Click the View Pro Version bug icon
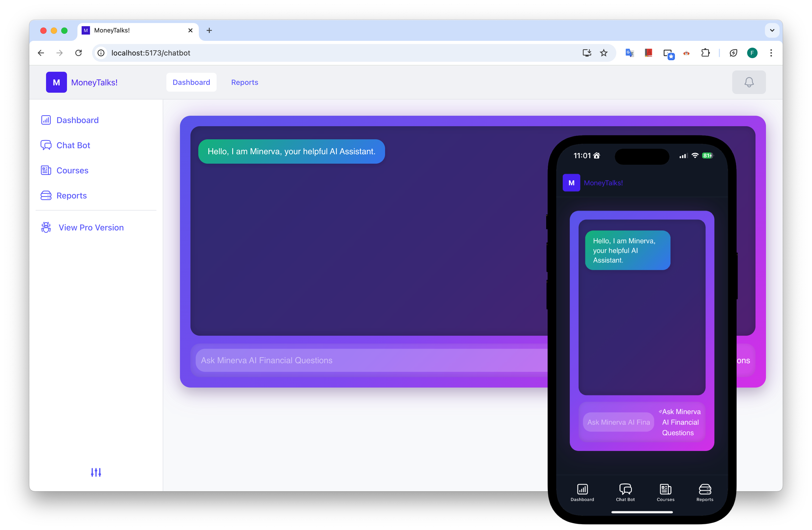This screenshot has height=530, width=812. (x=46, y=228)
